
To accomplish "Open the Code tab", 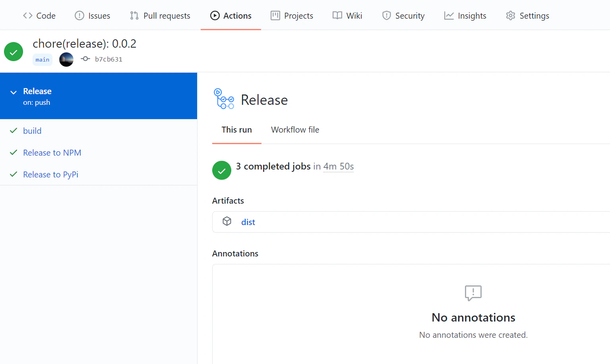I will [x=39, y=15].
